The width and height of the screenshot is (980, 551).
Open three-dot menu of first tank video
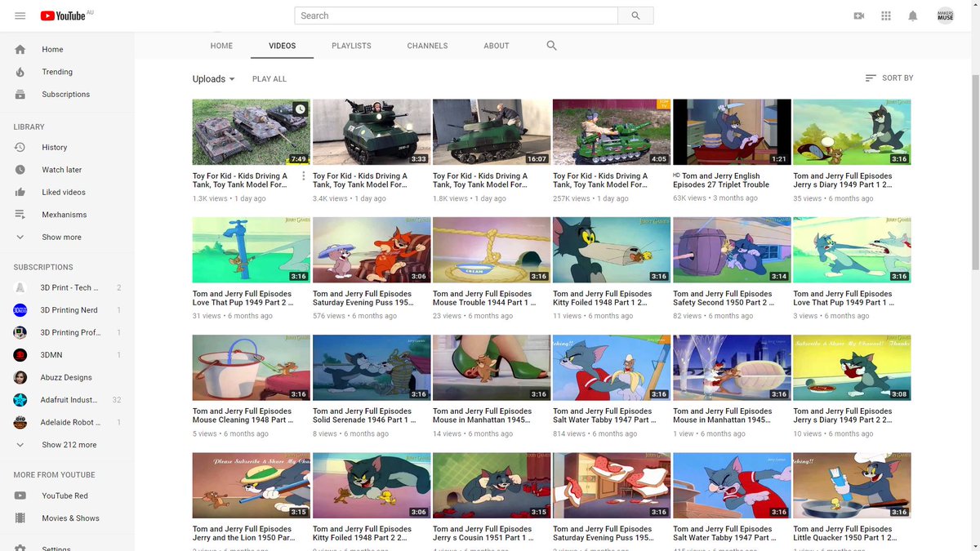pos(304,176)
